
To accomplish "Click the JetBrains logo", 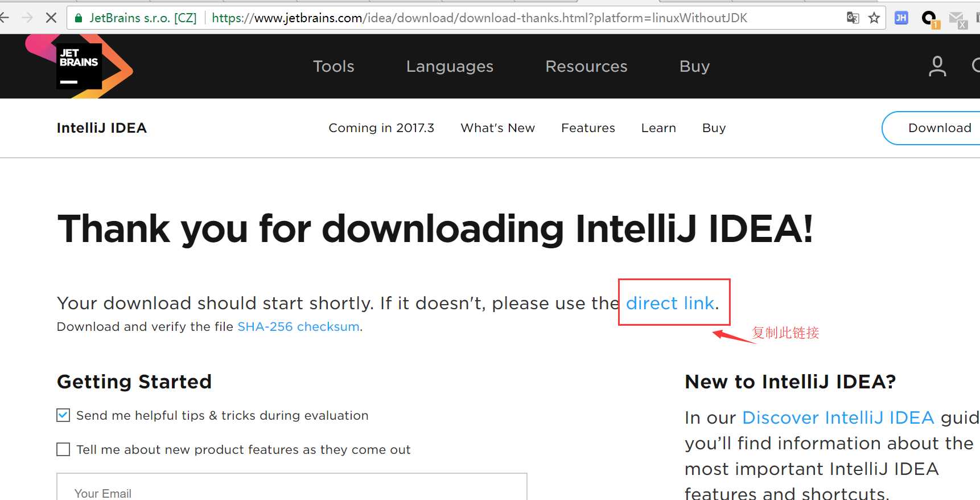I will [79, 66].
